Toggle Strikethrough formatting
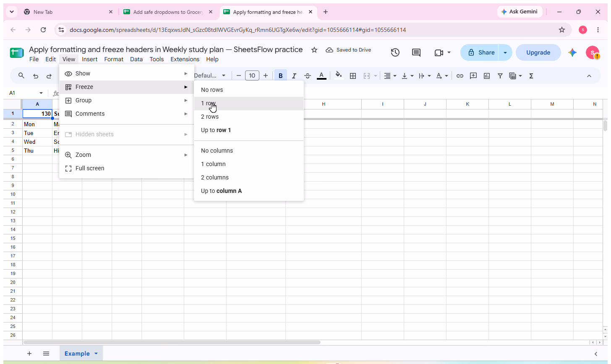The width and height of the screenshot is (611, 364). (308, 76)
